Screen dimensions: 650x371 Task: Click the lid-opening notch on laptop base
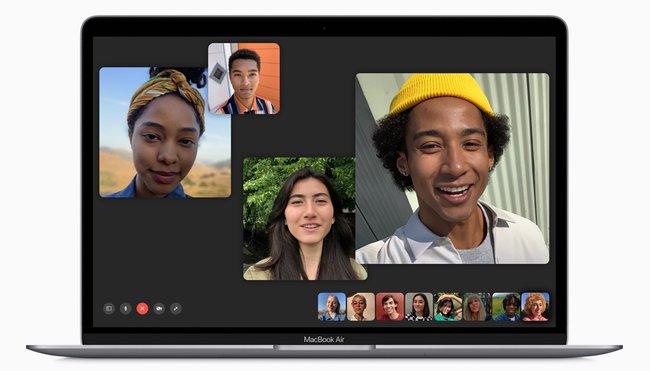[x=324, y=347]
